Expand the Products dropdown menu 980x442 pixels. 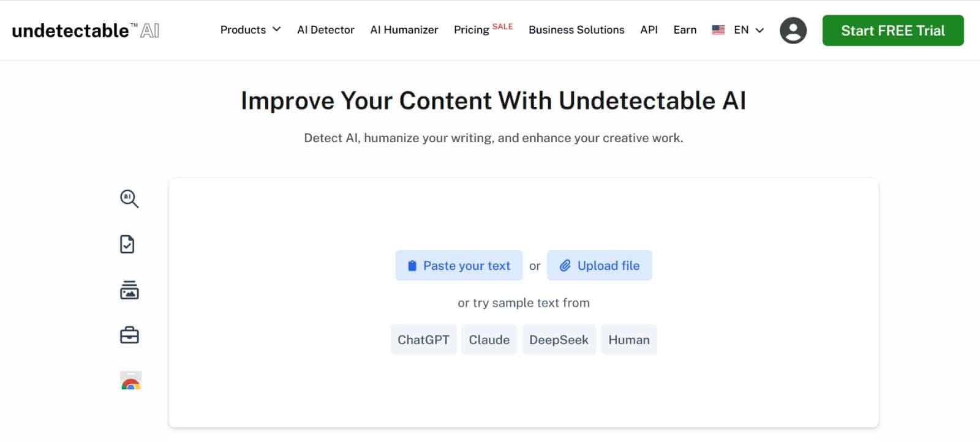point(251,29)
